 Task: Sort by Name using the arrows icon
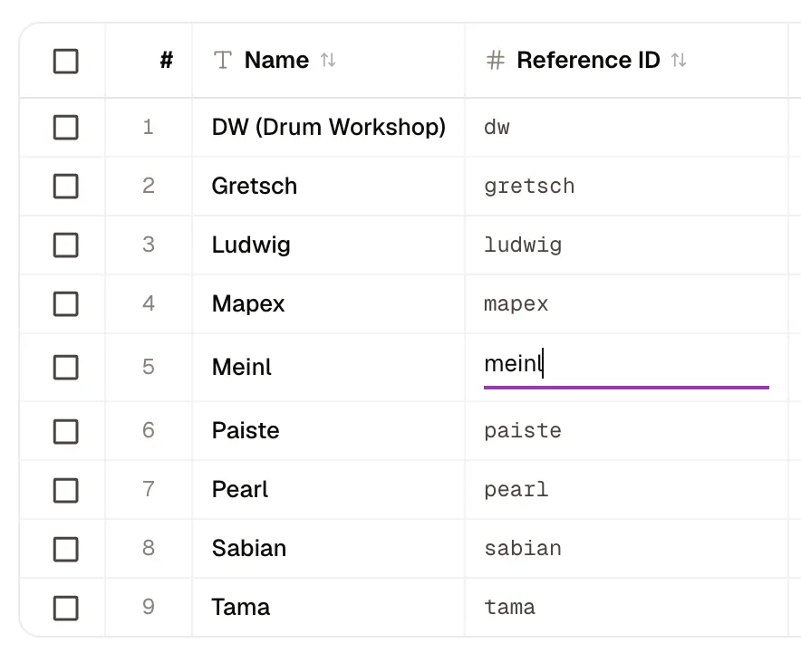point(328,61)
